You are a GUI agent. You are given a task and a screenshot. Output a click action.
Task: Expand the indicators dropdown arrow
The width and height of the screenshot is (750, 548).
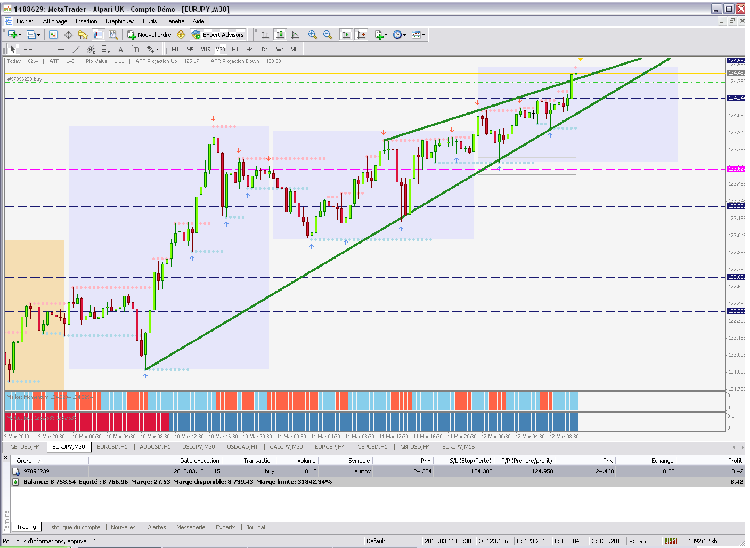386,35
